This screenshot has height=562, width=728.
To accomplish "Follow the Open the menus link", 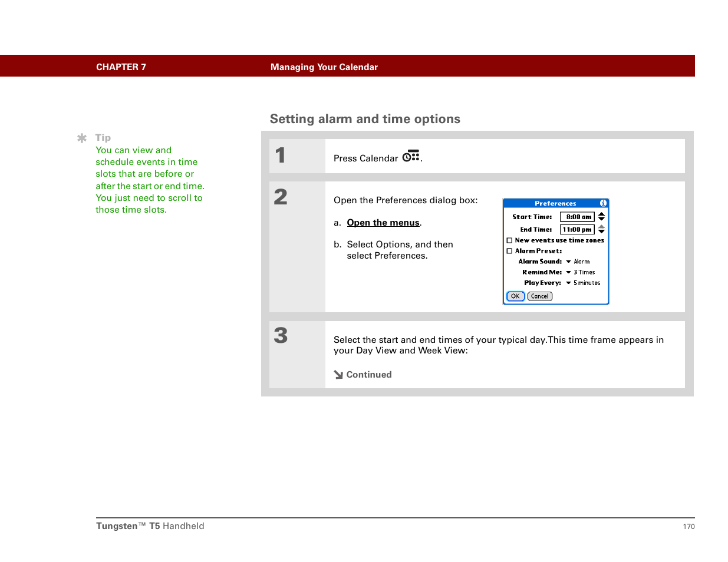I will coord(383,223).
